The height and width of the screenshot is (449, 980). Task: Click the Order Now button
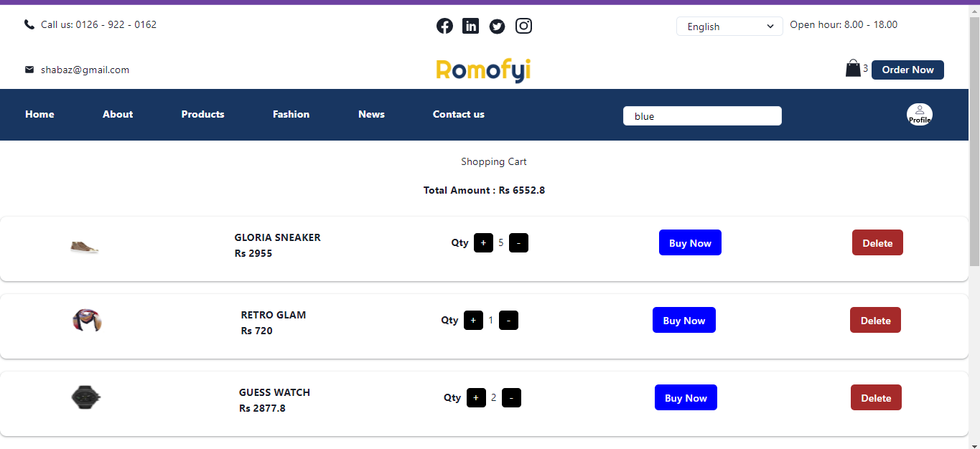pyautogui.click(x=907, y=70)
